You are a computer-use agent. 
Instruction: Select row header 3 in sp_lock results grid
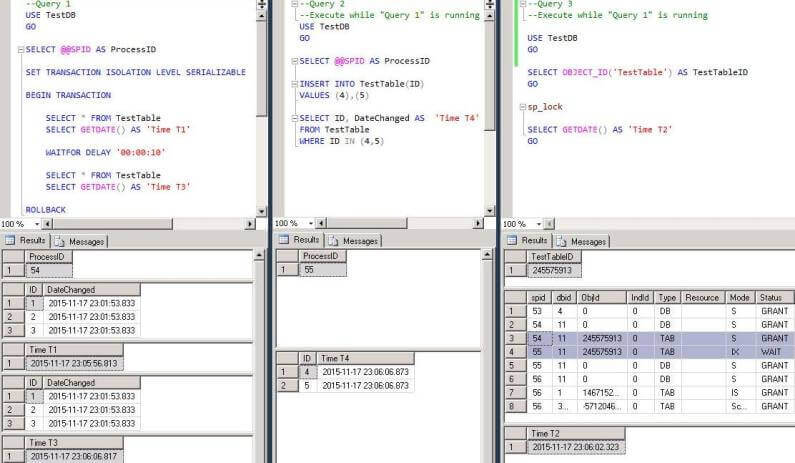point(515,338)
